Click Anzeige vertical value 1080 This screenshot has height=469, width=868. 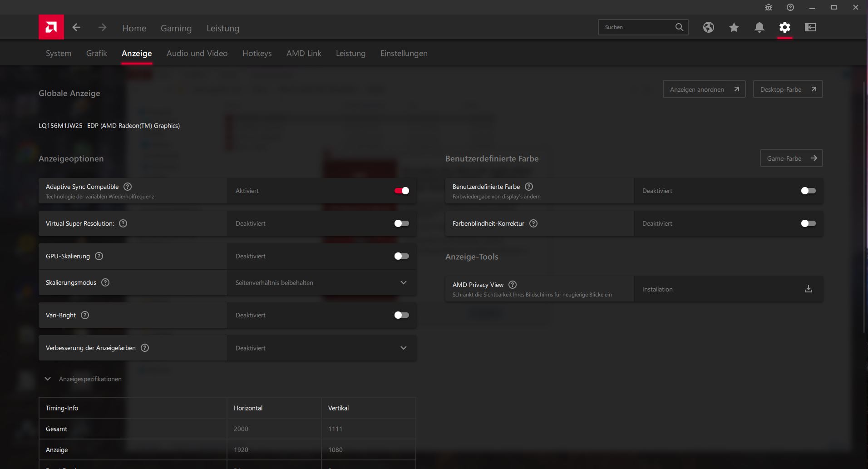tap(335, 450)
